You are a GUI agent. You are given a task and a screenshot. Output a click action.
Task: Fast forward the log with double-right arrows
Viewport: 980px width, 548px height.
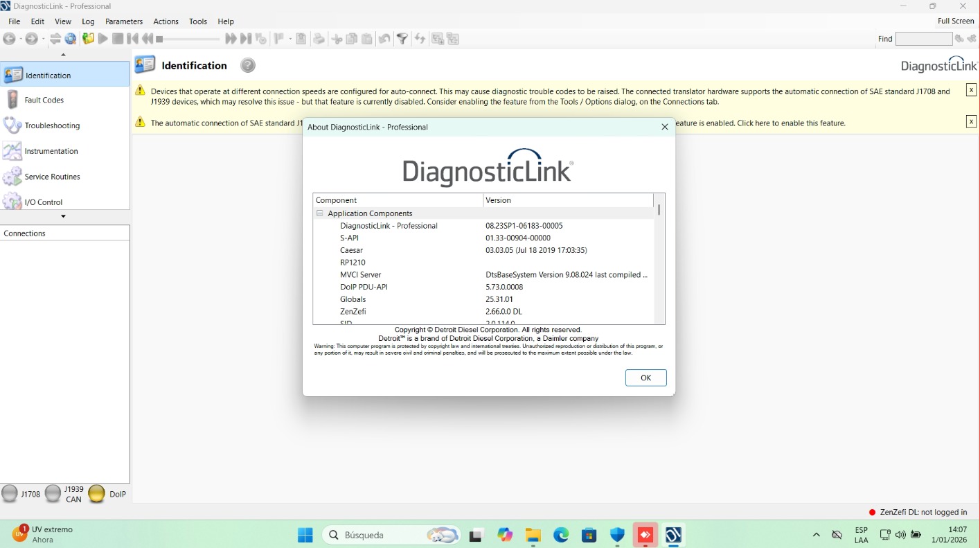click(231, 39)
